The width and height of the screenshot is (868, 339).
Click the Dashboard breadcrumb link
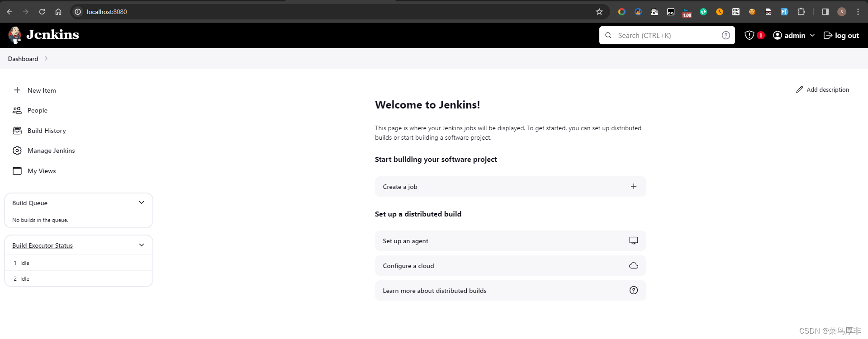[x=23, y=59]
